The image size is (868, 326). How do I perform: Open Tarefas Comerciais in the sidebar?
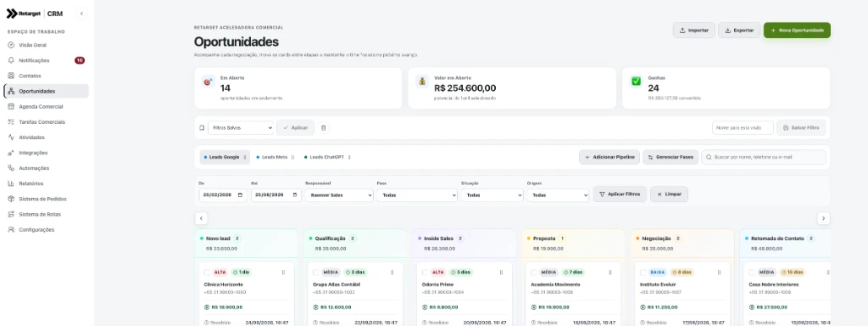(46, 121)
